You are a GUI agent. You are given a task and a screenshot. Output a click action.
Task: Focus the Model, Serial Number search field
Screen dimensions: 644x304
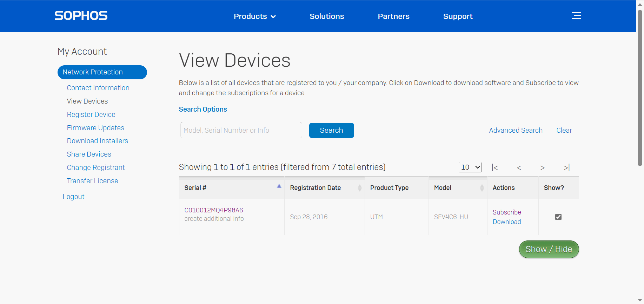click(241, 130)
